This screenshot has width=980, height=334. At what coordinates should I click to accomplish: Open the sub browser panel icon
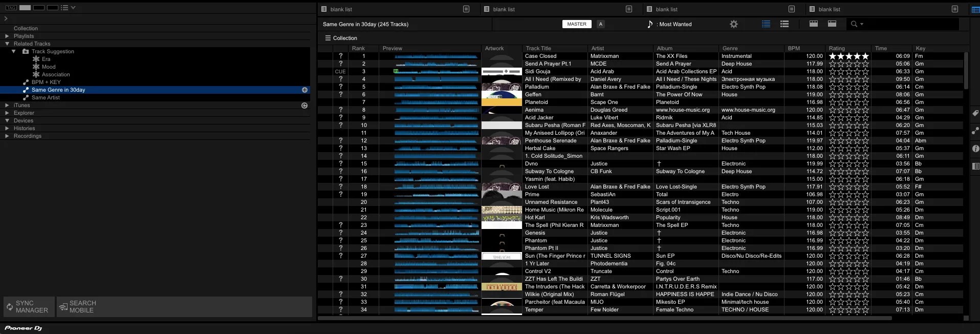975,166
